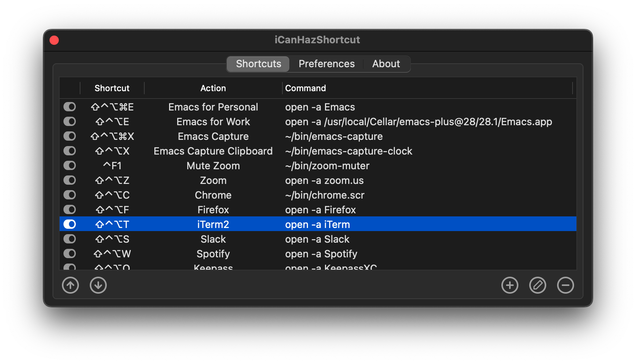636x364 pixels.
Task: Add a new shortcut with the plus icon
Action: coord(510,285)
